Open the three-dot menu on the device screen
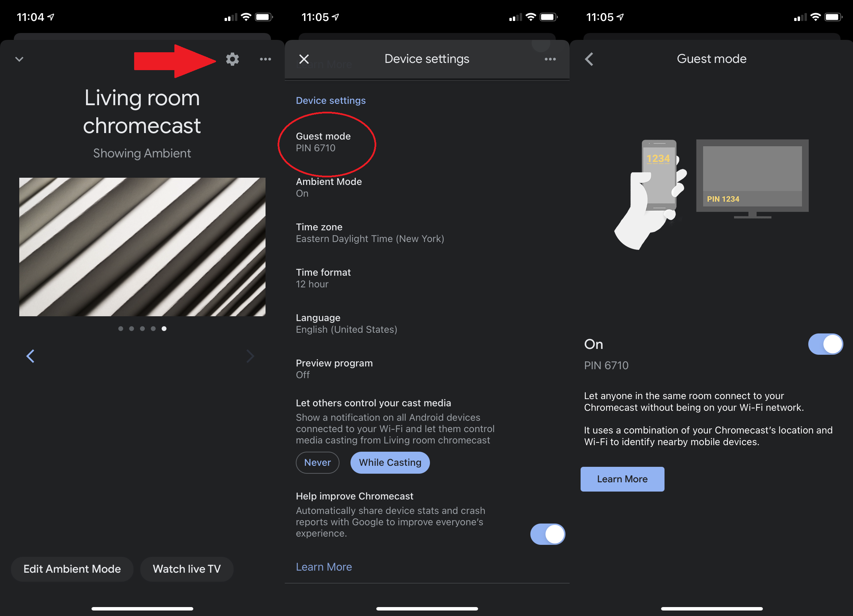The height and width of the screenshot is (616, 853). click(x=266, y=59)
